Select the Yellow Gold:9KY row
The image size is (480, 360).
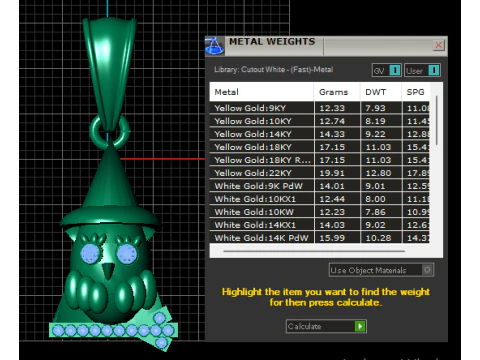pos(319,108)
